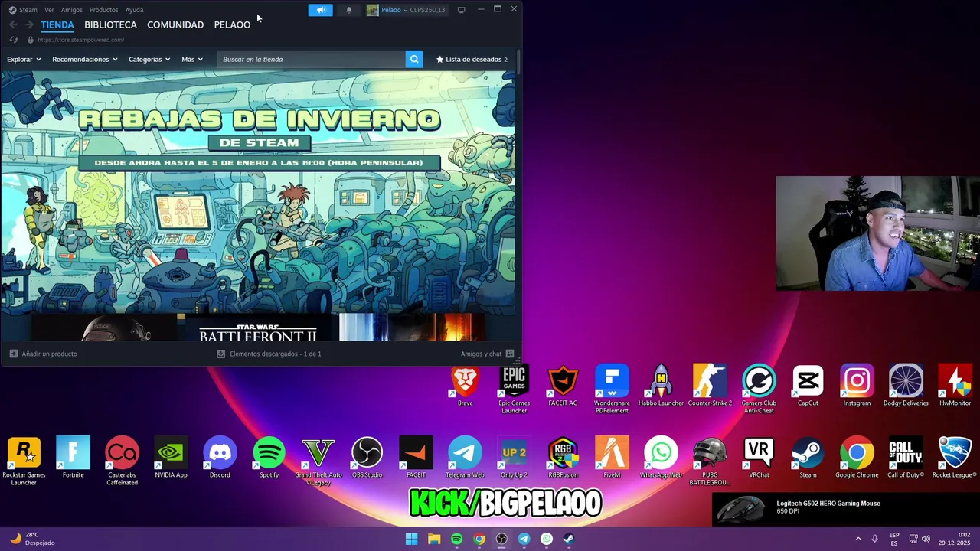This screenshot has height=551, width=980.
Task: Open Gamers Club Anti-Cheat shortcut
Action: tap(759, 390)
